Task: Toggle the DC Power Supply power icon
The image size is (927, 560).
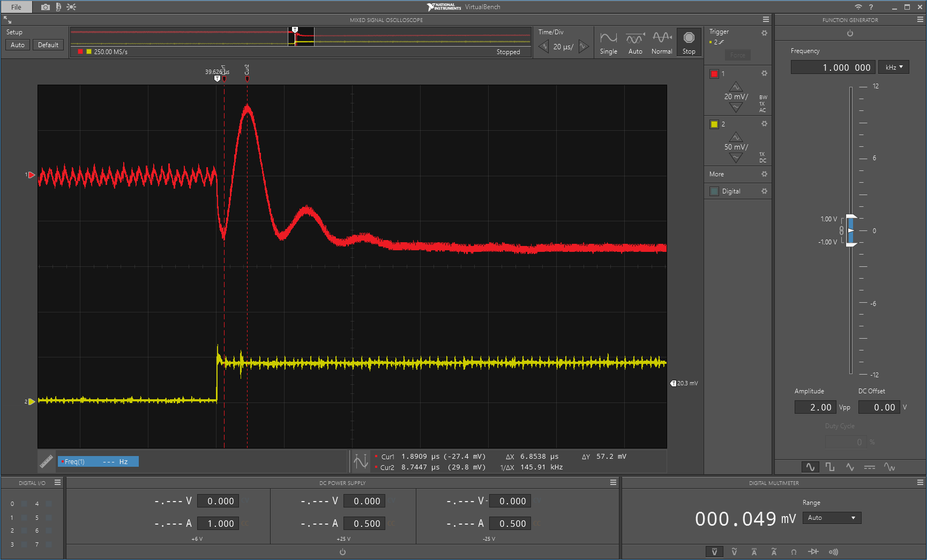Action: pyautogui.click(x=342, y=552)
